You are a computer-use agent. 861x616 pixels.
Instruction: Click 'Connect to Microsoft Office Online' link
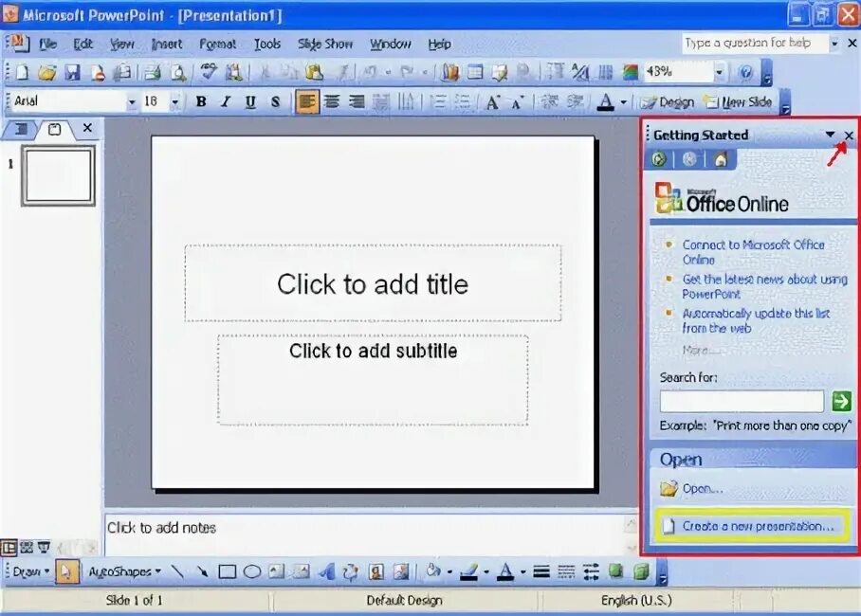coord(753,252)
